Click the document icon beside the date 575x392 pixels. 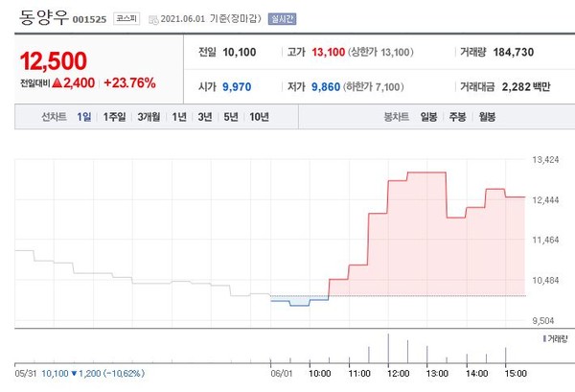[153, 18]
